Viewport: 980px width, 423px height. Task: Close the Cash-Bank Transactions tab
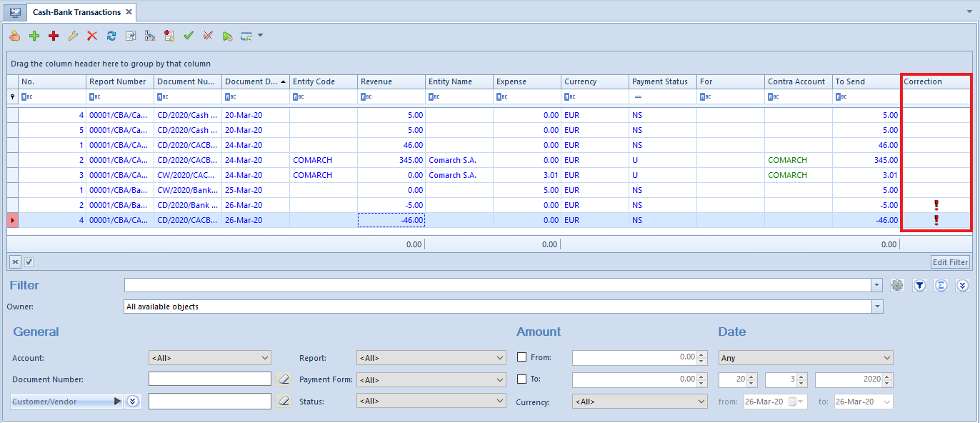click(x=129, y=12)
